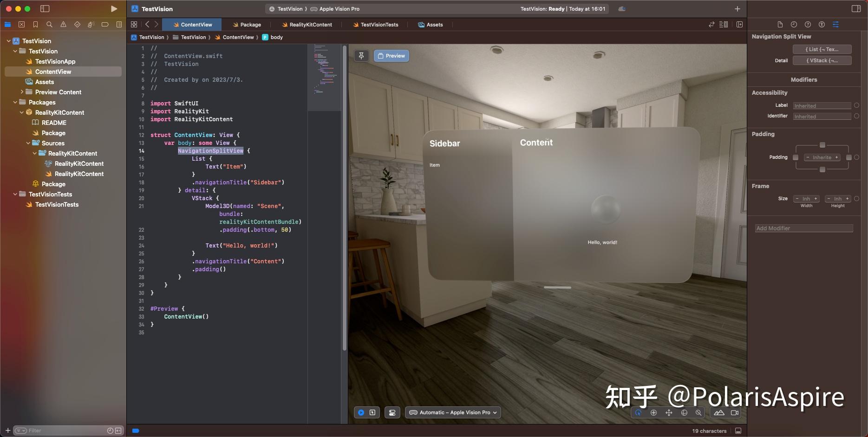
Task: Click the Preview button in canvas
Action: click(x=392, y=56)
